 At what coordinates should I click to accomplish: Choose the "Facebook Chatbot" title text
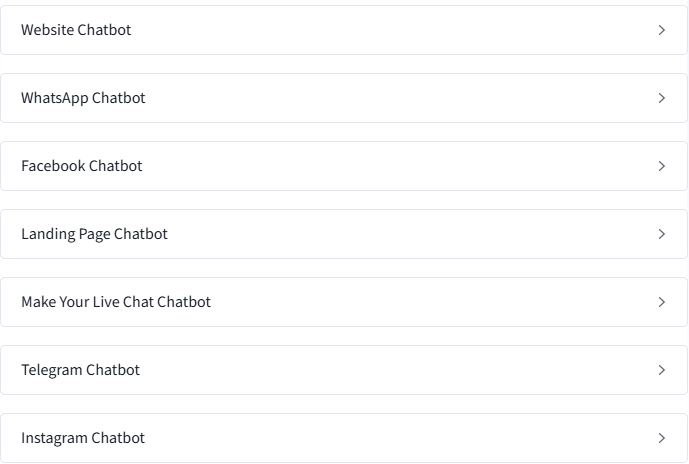82,166
